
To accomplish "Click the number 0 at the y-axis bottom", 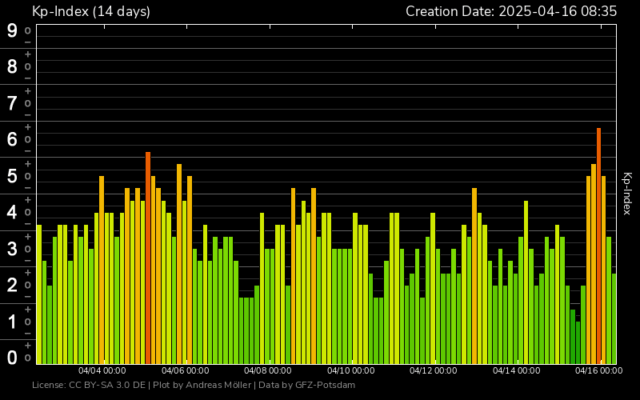I will point(12,357).
